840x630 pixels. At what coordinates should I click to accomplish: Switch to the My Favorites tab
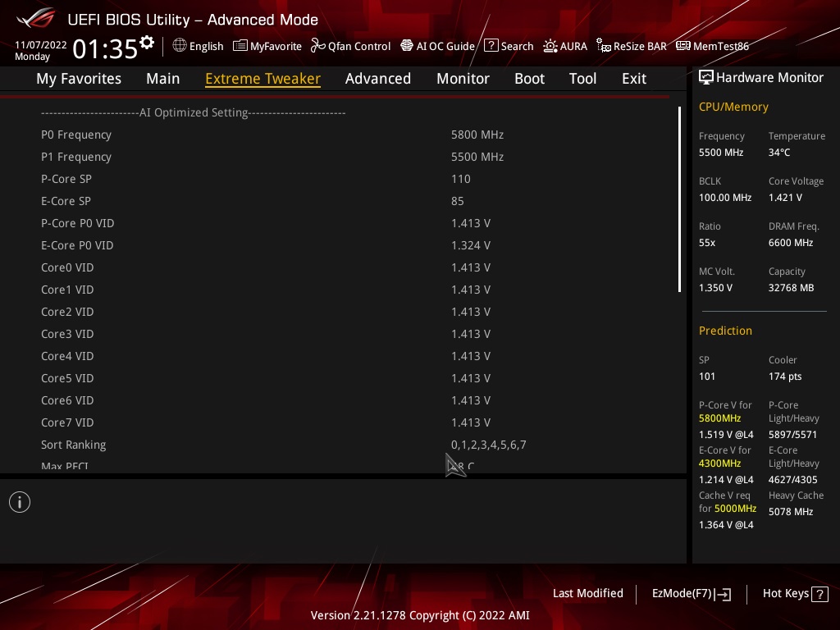tap(79, 79)
